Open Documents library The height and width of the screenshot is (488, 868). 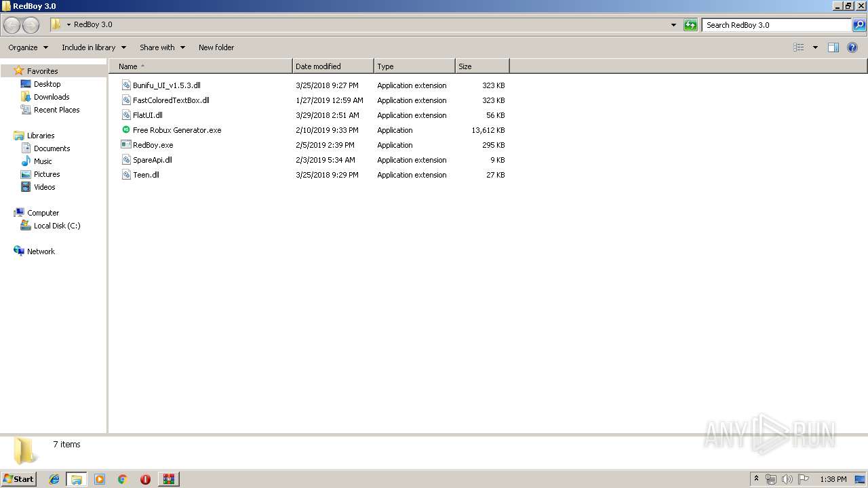point(52,148)
